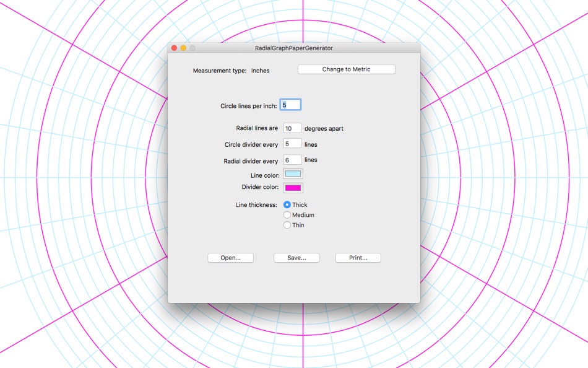Click the 'Radial lines are' label

tap(257, 128)
